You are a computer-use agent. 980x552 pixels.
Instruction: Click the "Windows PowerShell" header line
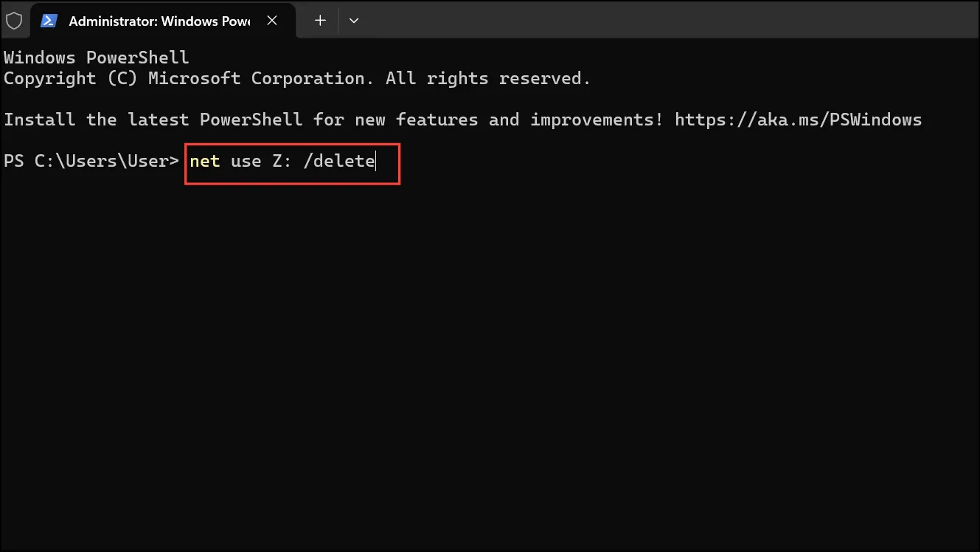pos(97,58)
